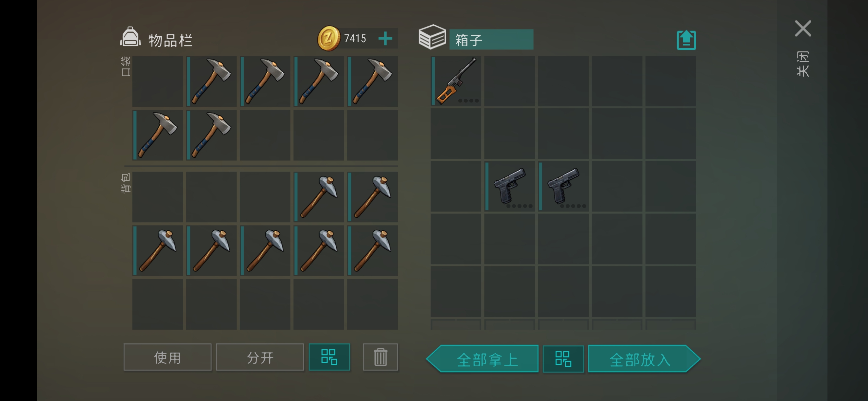The height and width of the screenshot is (401, 868).
Task: Select the first pickaxe in the backpack's top row
Action: 319,197
